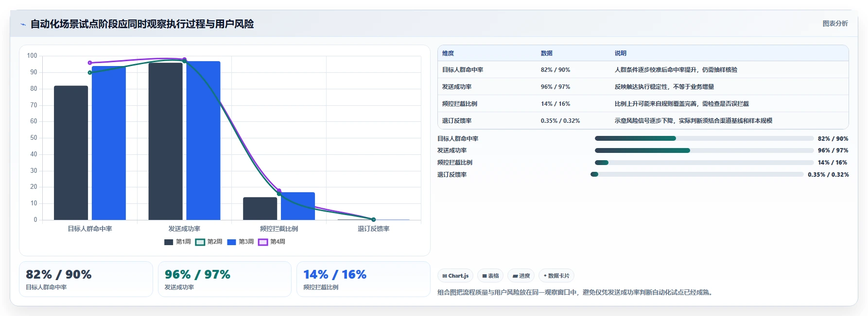Click the dark 第1周 legend color box

169,242
